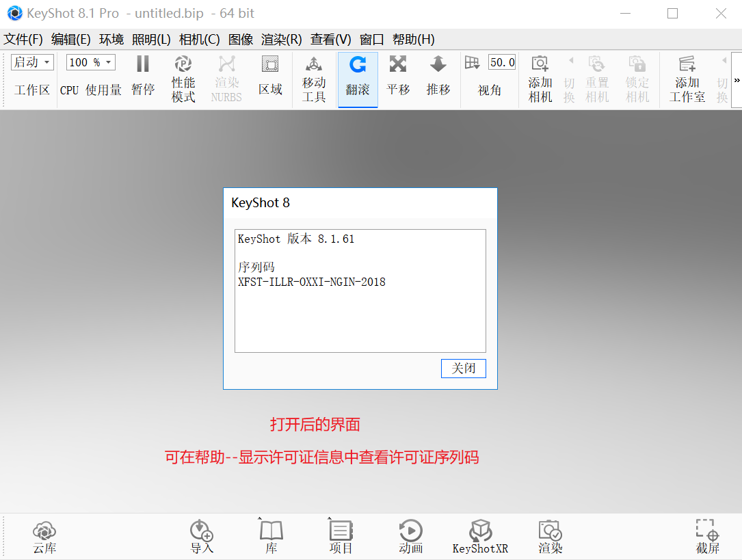Image resolution: width=742 pixels, height=560 pixels.
Task: Select the Dolly (推移) camera tool
Action: coord(438,64)
